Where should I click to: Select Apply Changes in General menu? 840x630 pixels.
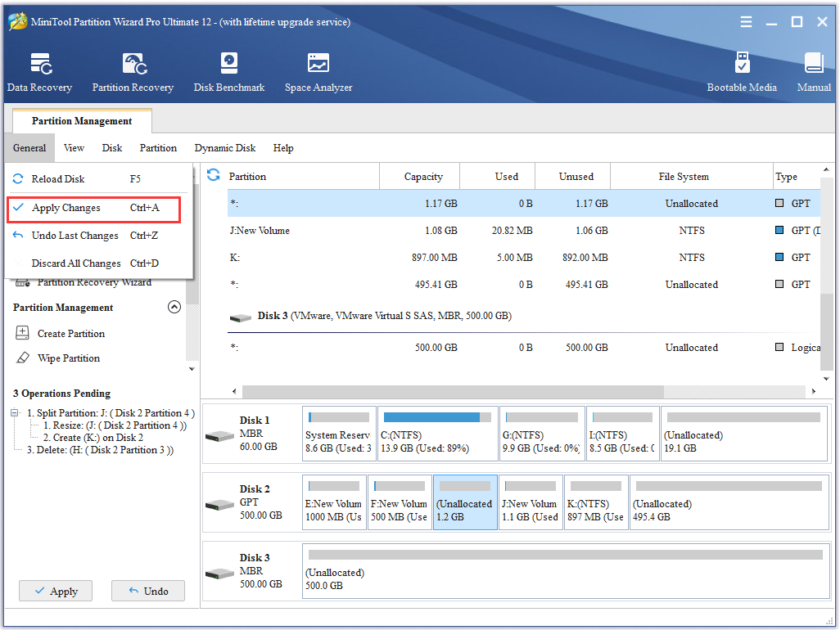pyautogui.click(x=66, y=208)
